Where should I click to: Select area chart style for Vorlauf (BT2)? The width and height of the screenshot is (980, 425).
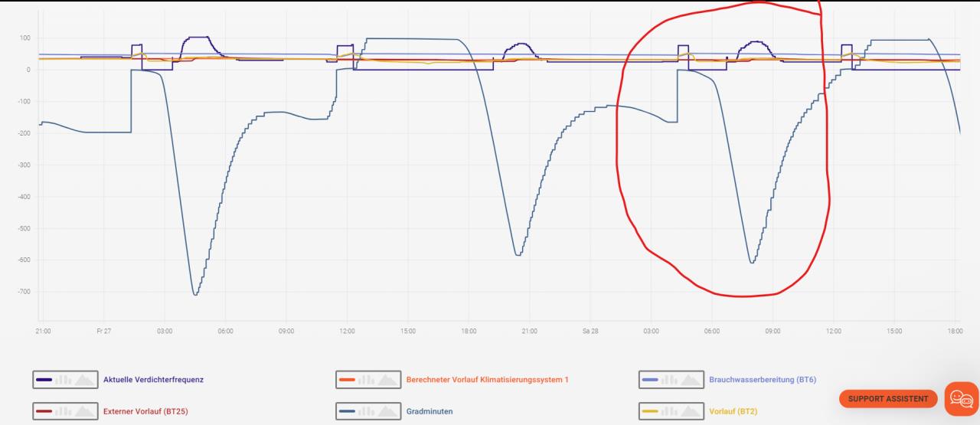(x=690, y=411)
